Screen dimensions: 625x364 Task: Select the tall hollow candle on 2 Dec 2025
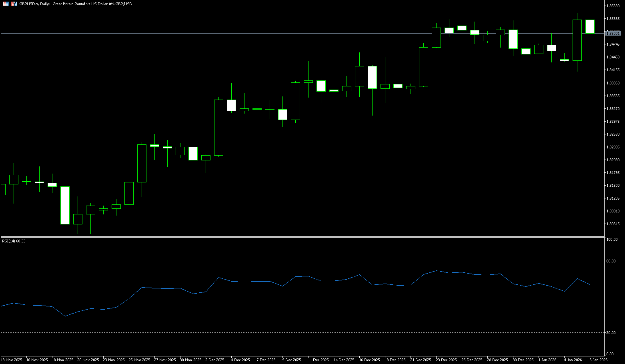218,127
